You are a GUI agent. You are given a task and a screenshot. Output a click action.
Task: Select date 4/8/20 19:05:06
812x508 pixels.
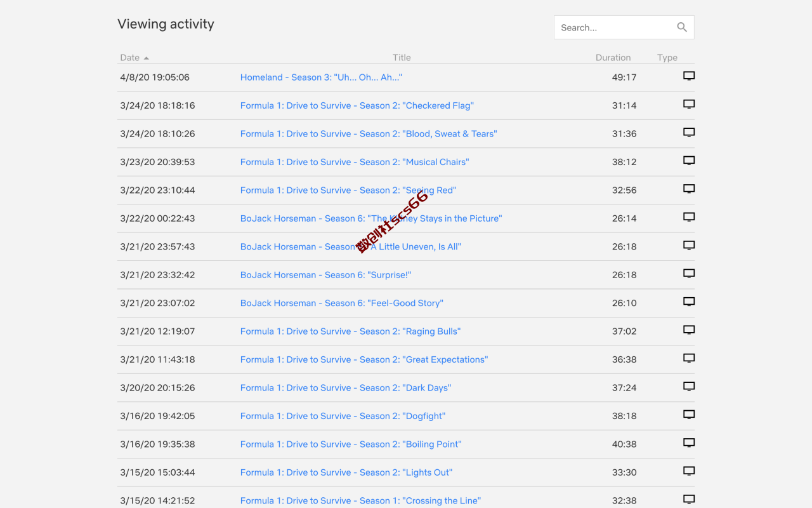155,77
